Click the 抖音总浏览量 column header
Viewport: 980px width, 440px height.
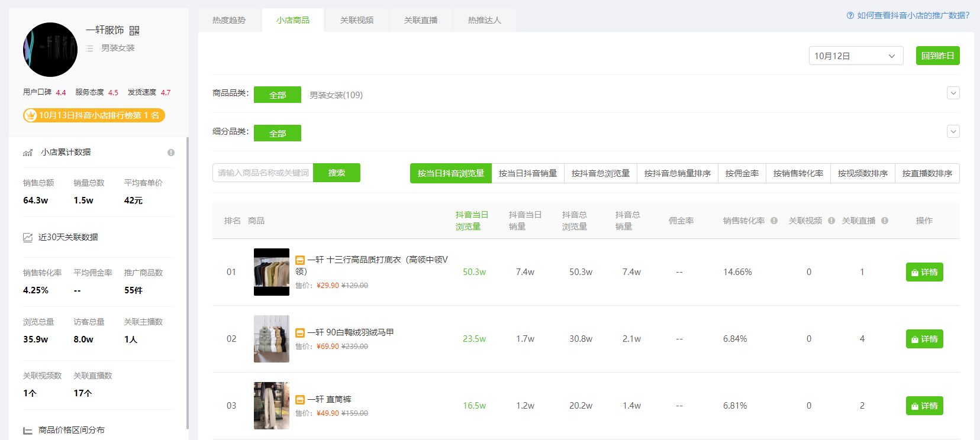pyautogui.click(x=574, y=221)
